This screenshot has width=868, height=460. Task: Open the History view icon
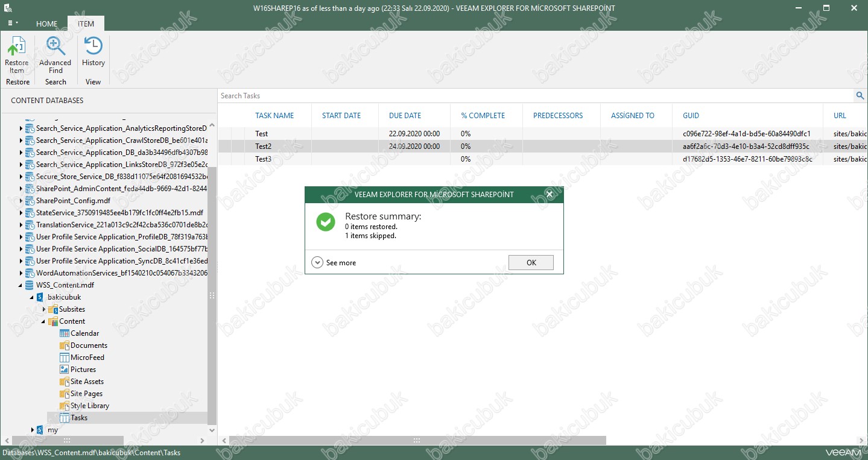tap(93, 47)
